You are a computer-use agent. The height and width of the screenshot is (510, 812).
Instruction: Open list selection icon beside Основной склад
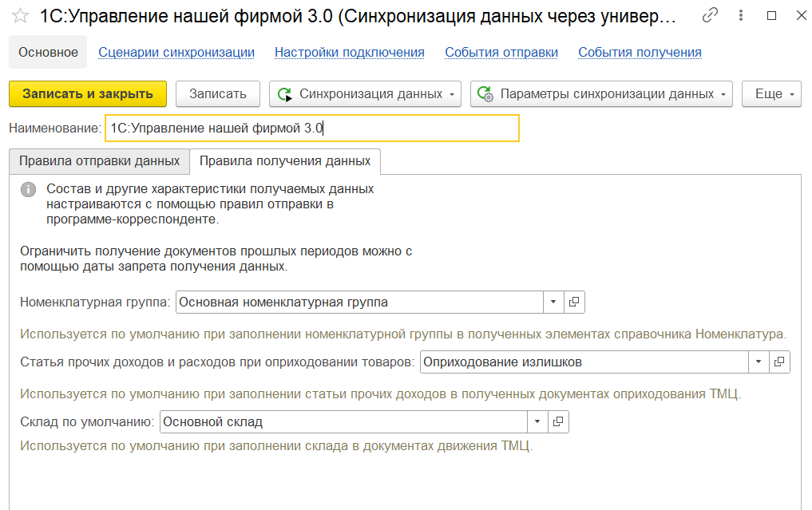point(558,421)
